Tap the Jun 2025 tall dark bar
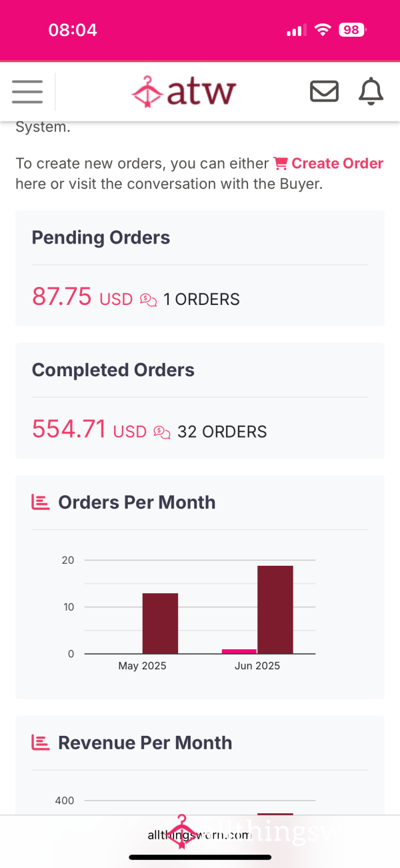Viewport: 400px width, 868px height. click(275, 610)
